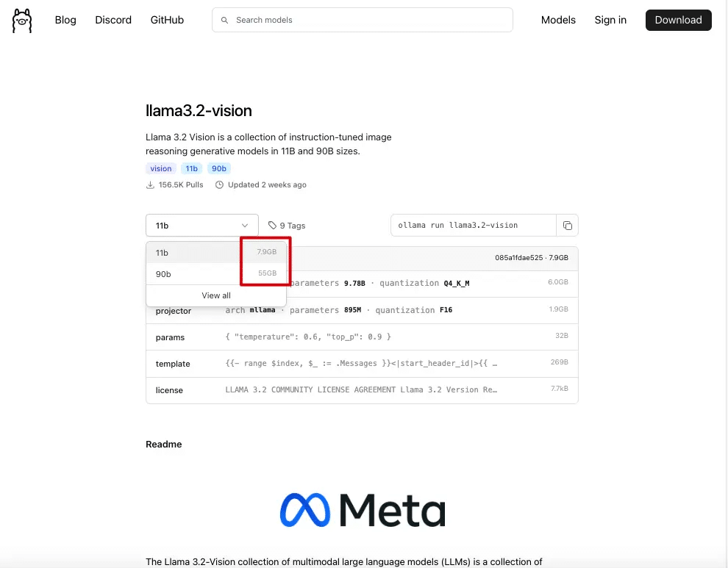The width and height of the screenshot is (728, 568).
Task: Click the llama3.2-vision page title
Action: 199,110
